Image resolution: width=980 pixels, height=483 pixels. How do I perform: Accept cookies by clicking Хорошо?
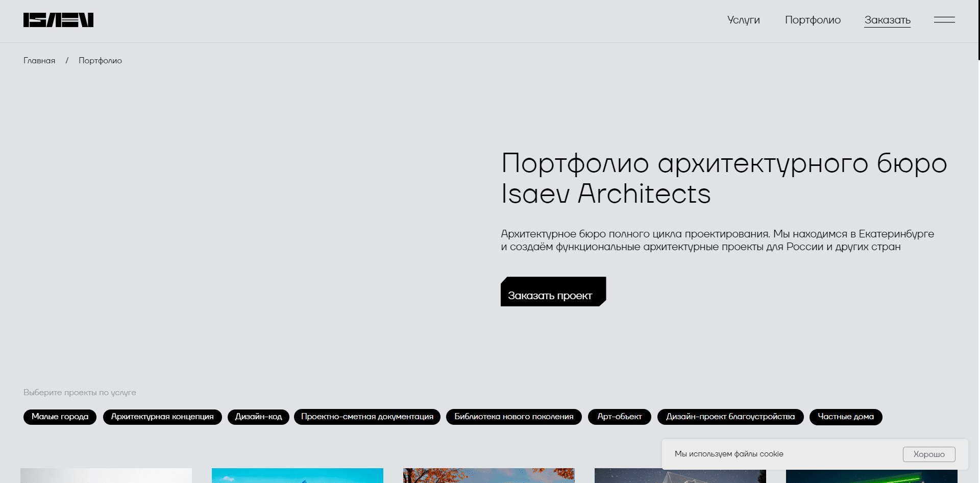928,454
